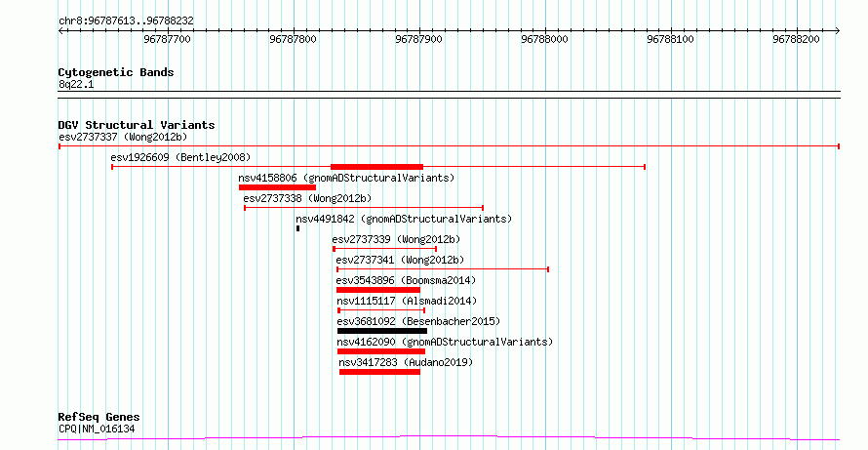Select the thin red line under nsv1115117
868x450 pixels.
tap(381, 310)
